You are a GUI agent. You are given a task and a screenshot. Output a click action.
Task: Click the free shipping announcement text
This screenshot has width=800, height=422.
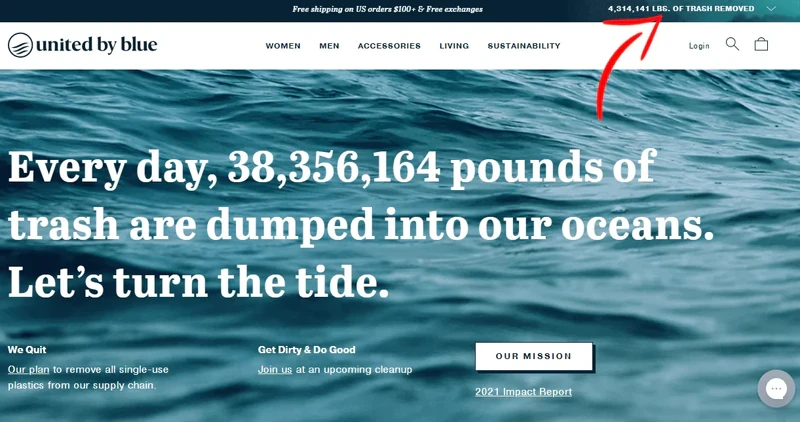pyautogui.click(x=388, y=9)
